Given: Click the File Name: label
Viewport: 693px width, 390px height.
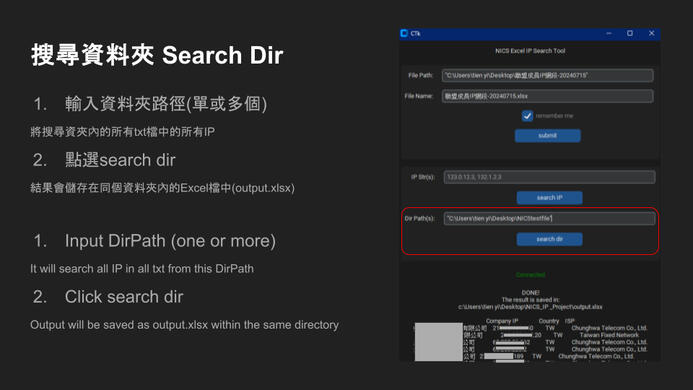Looking at the screenshot, I should 419,96.
